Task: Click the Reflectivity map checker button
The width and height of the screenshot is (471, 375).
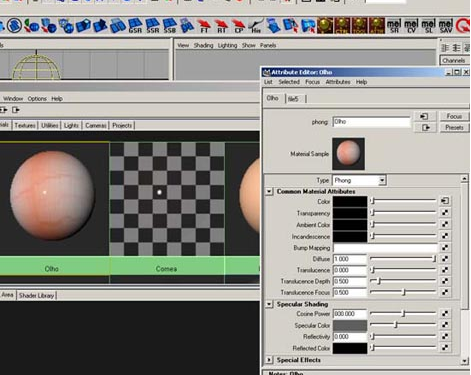Action: [x=445, y=336]
